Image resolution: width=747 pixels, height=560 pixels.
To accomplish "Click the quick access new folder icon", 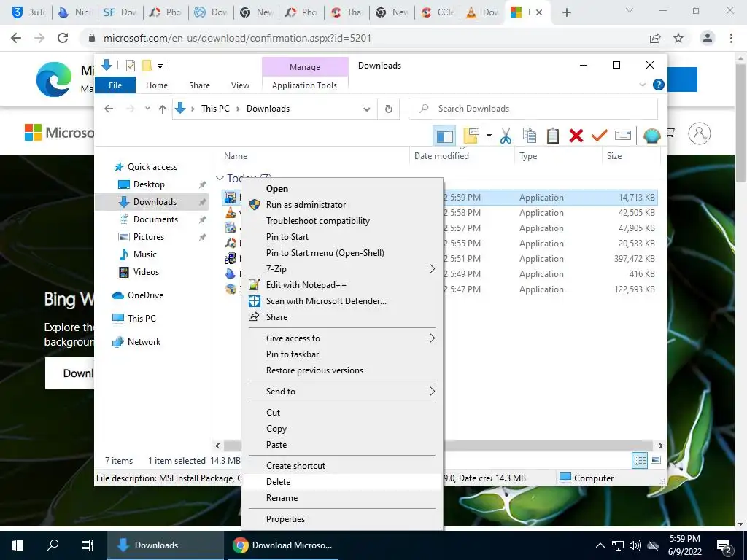I will [x=147, y=66].
